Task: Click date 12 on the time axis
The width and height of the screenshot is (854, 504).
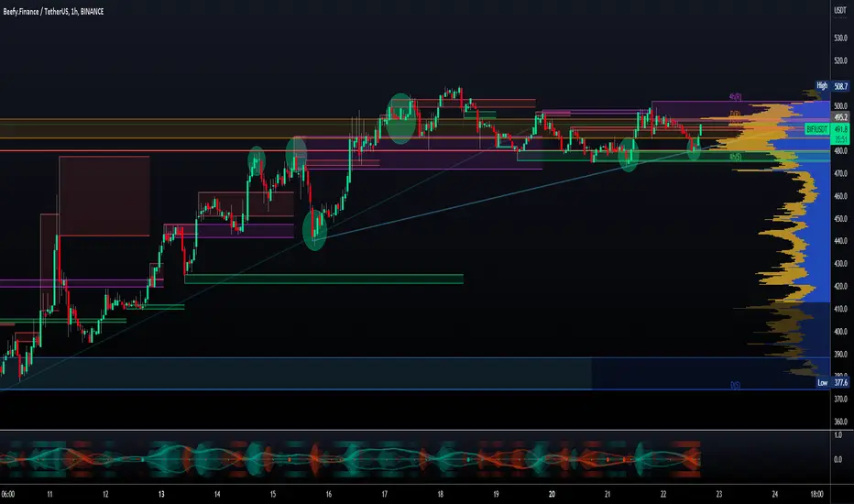Action: pos(105,494)
